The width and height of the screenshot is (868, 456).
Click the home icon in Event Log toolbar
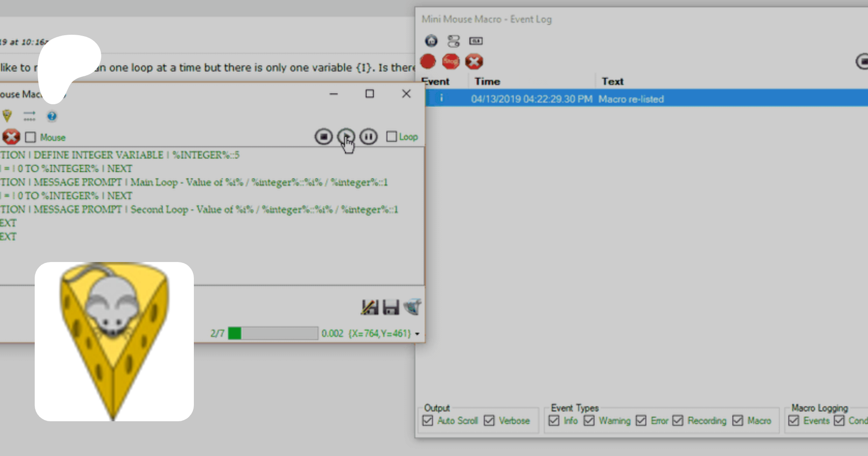431,41
